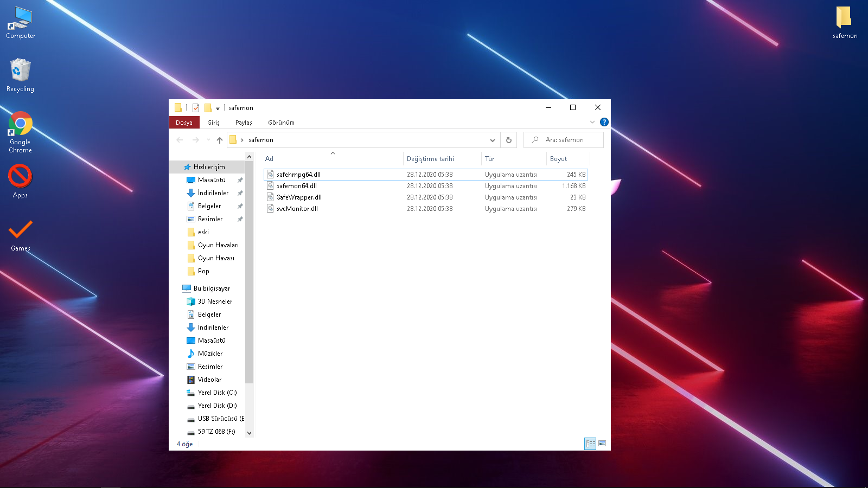Select the file SafeWrapper.dll
Viewport: 868px width, 488px height.
[425, 197]
